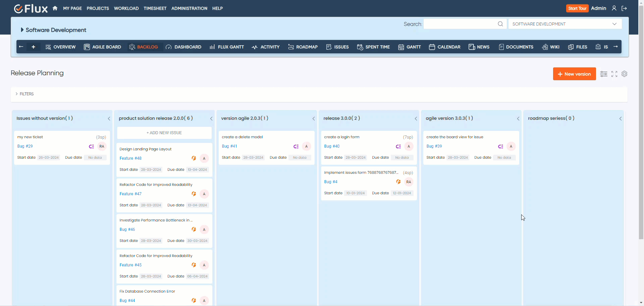
Task: Click the plus icon in project menu bar
Action: point(33,47)
